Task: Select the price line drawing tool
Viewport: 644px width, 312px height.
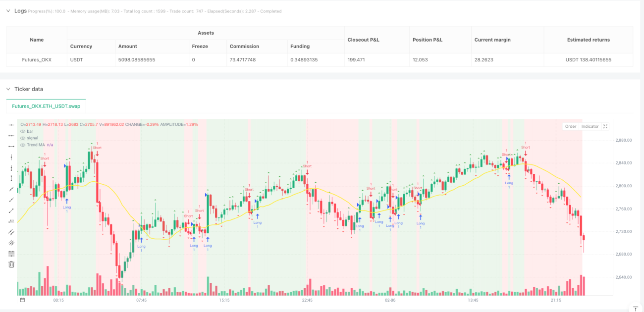Action: 11,221
